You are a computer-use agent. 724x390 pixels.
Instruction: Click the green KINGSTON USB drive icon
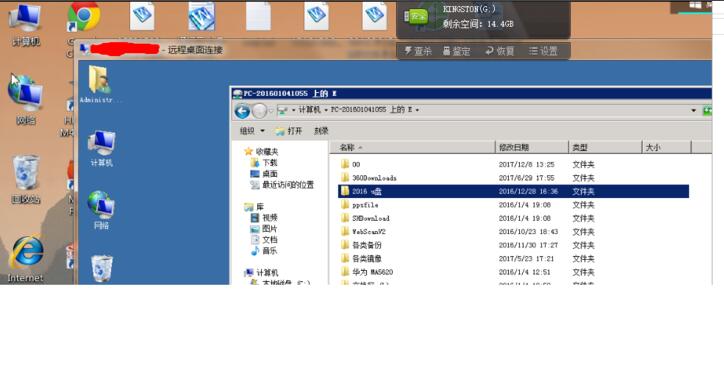pos(416,17)
